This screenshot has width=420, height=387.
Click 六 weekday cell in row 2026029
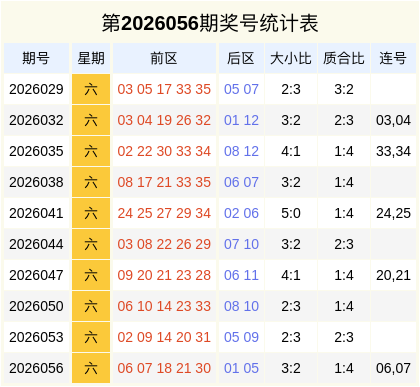coord(91,89)
